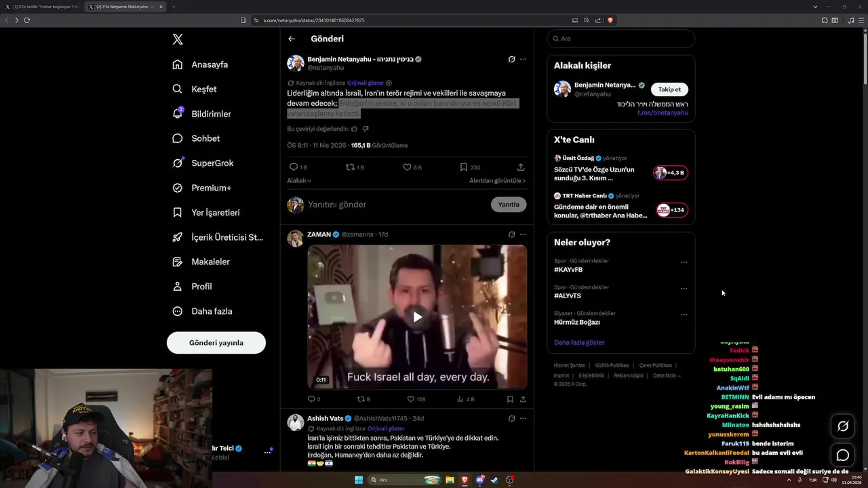The image size is (868, 488).
Task: Repost Netanyahu's post (1 B)
Action: (x=355, y=167)
